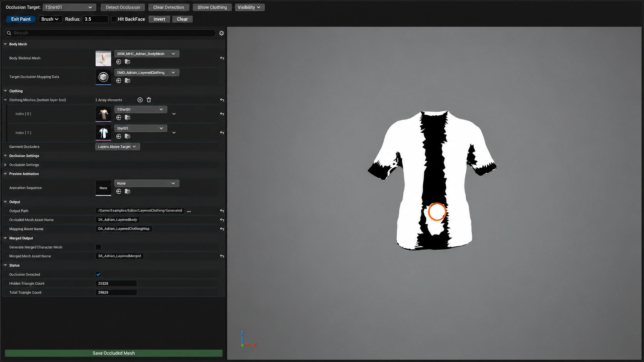The width and height of the screenshot is (644, 362).
Task: Open Garment Occluders Layers Above Target dropdown
Action: tap(117, 147)
